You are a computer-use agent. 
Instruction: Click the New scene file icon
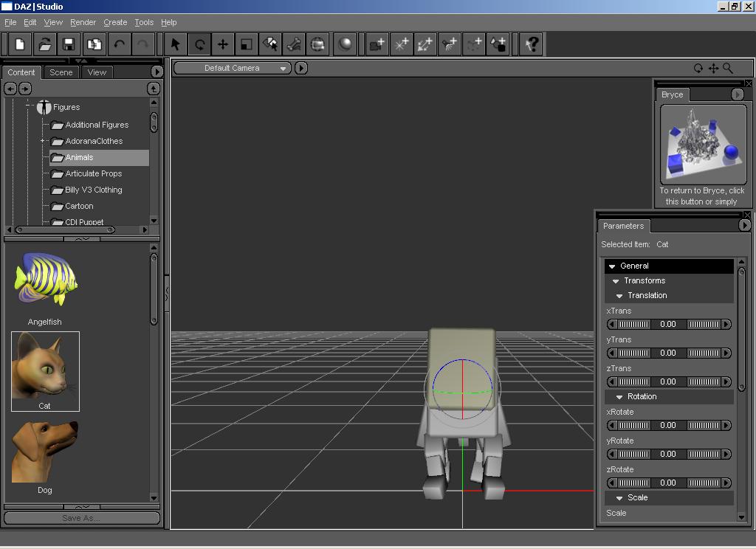(x=20, y=44)
